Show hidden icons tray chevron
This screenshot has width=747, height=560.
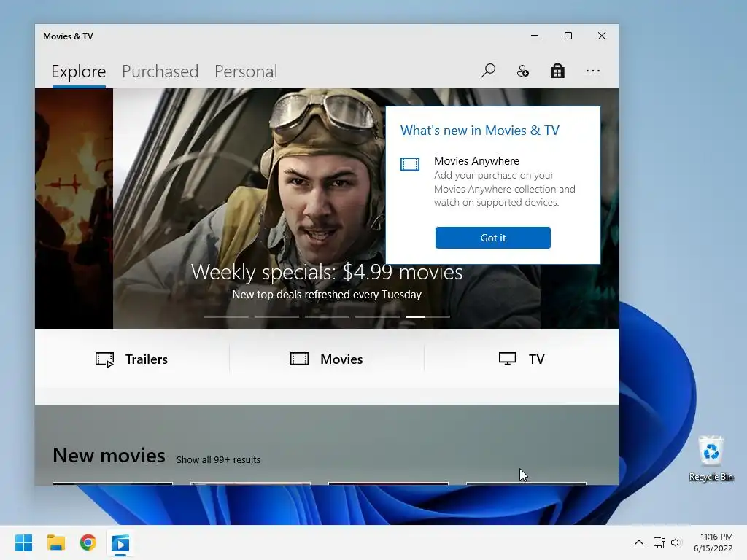(639, 542)
